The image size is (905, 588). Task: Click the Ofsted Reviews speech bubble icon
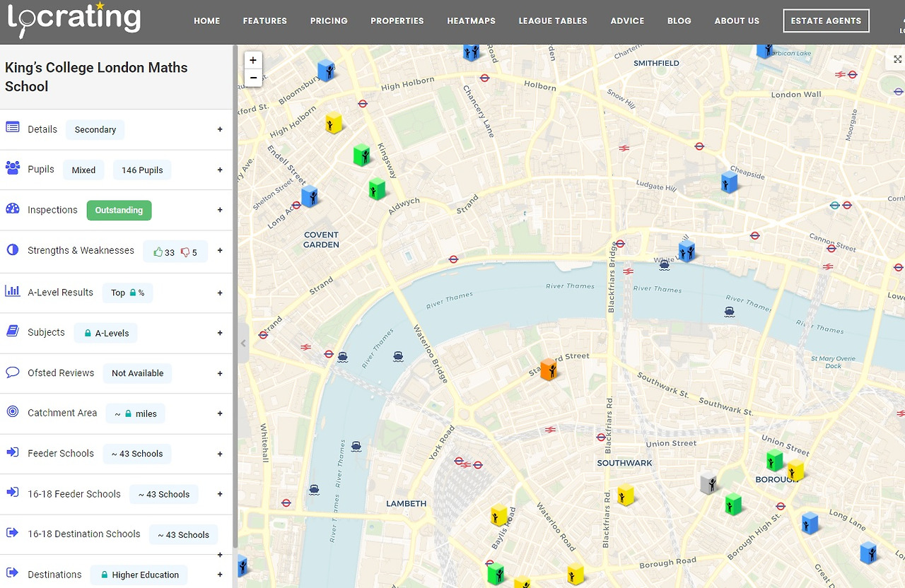pyautogui.click(x=13, y=372)
